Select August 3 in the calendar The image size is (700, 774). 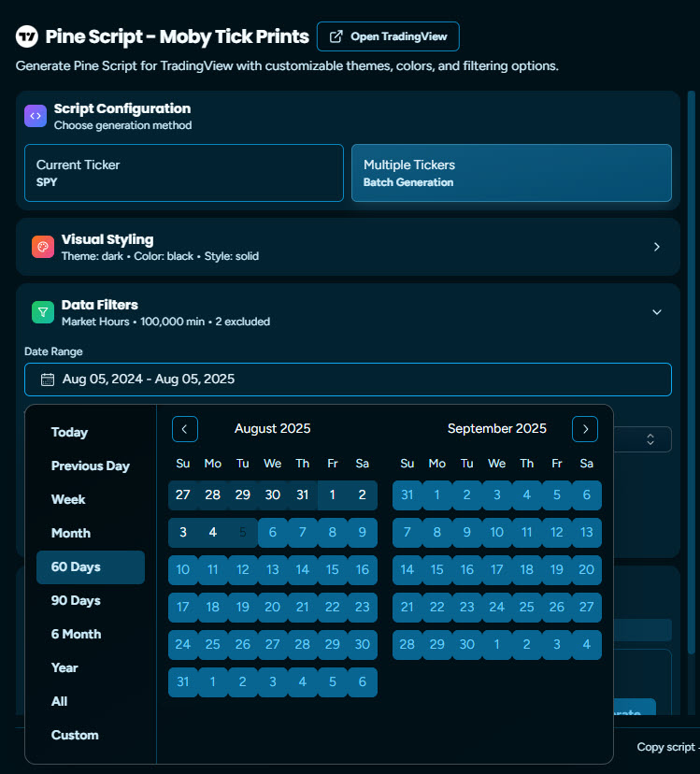click(182, 532)
